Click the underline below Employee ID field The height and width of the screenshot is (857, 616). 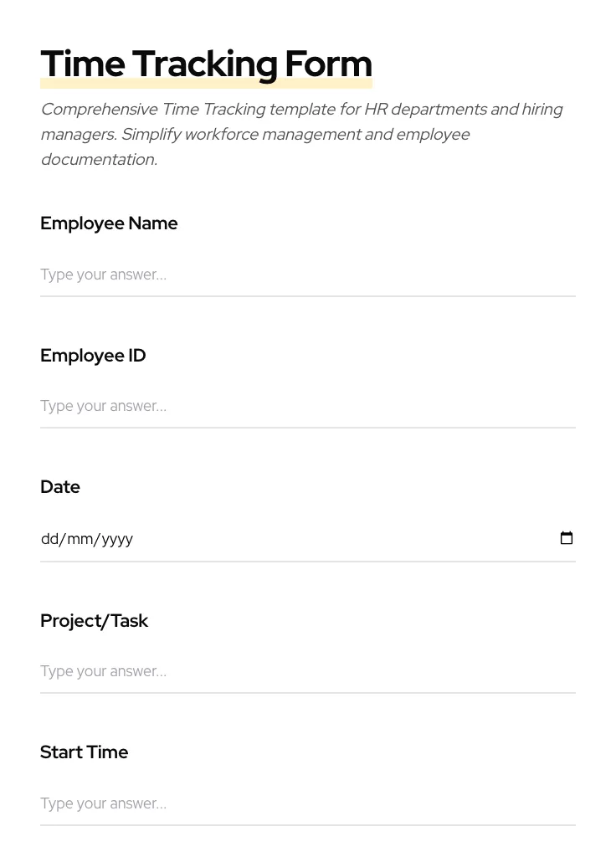tap(308, 428)
